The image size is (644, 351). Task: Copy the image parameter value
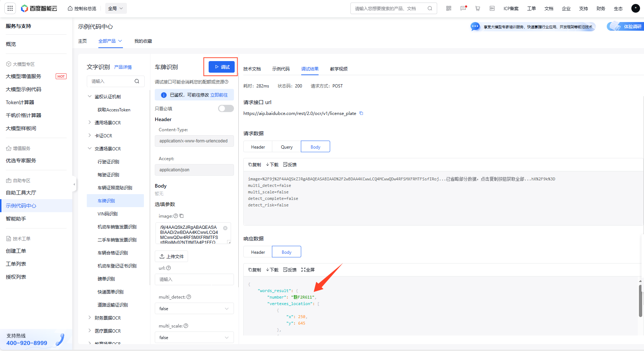(x=182, y=216)
